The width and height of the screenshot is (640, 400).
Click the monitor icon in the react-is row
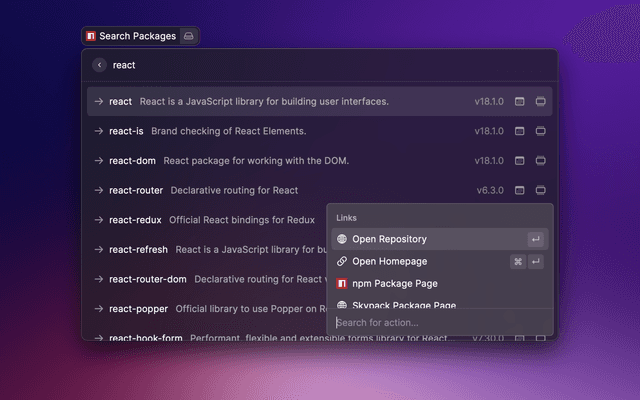point(541,131)
